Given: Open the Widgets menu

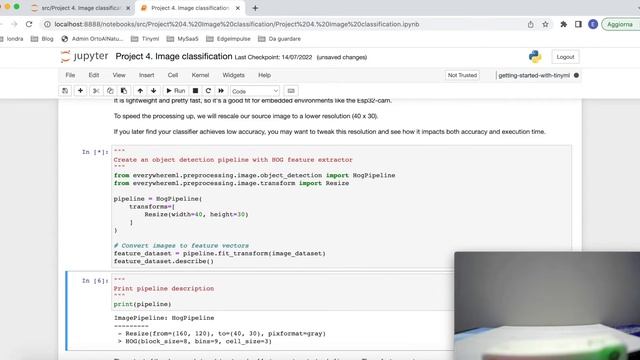Looking at the screenshot, I should [233, 75].
